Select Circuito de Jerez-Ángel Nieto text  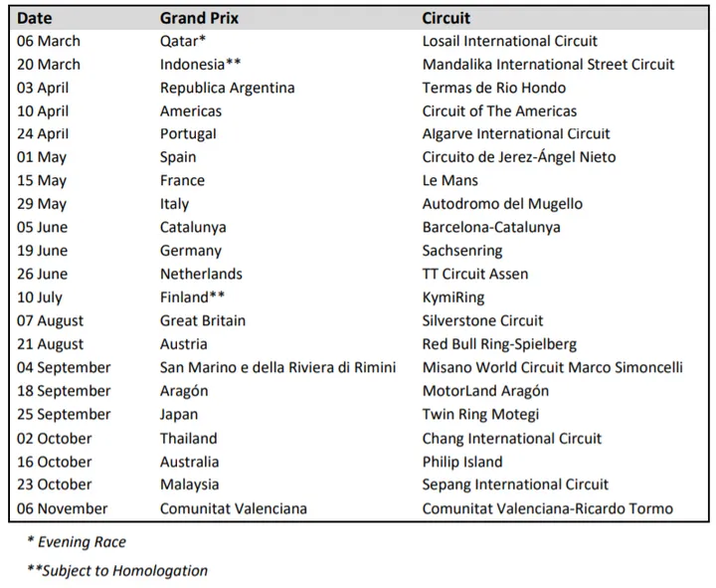519,157
